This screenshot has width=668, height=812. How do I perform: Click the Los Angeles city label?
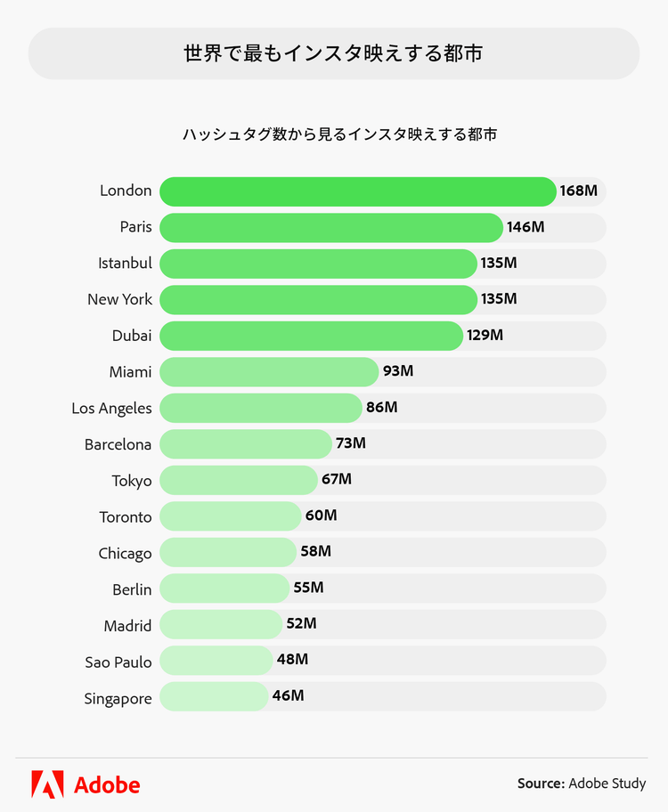pos(112,409)
